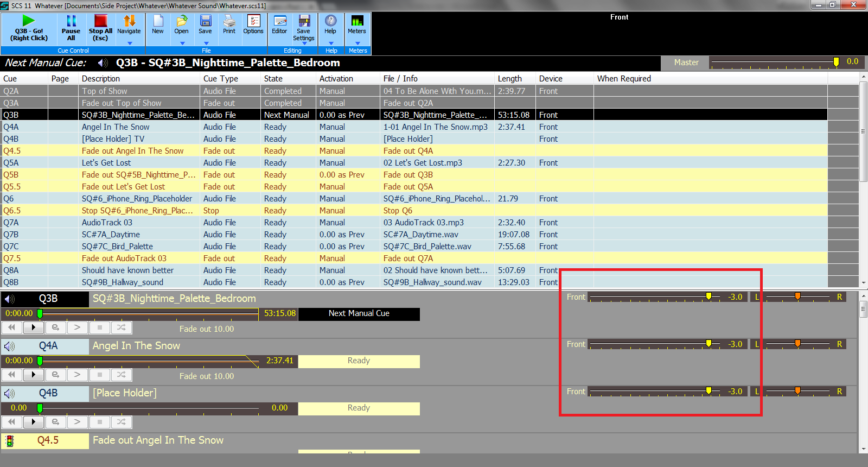
Task: Expand the Navigate dropdown arrow
Action: click(x=129, y=42)
